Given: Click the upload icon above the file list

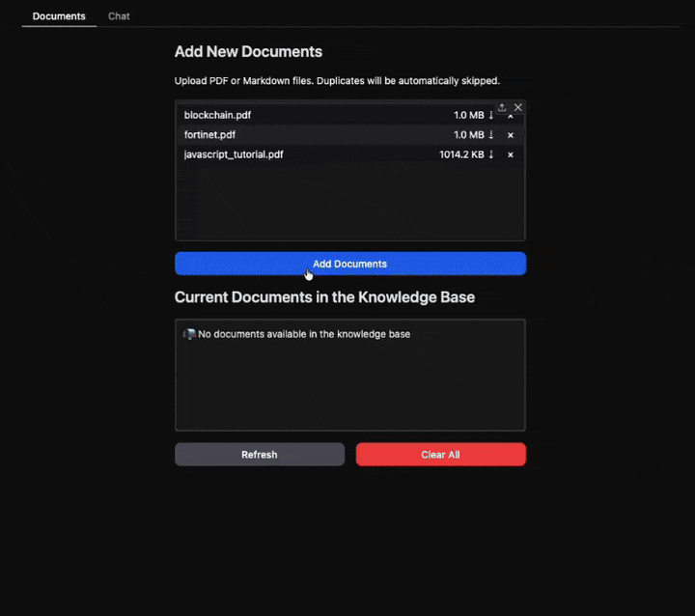Looking at the screenshot, I should tap(502, 107).
